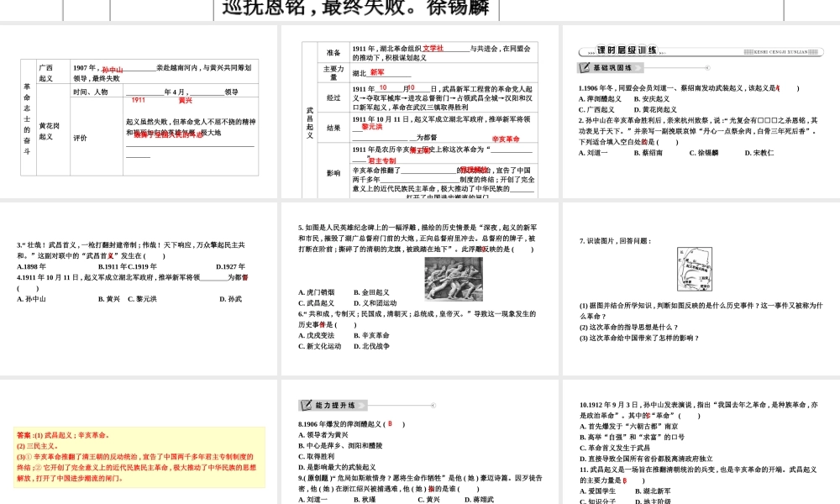The height and width of the screenshot is (504, 840).
Task: Select the 课时层级训练 slide
Action: 701,112
